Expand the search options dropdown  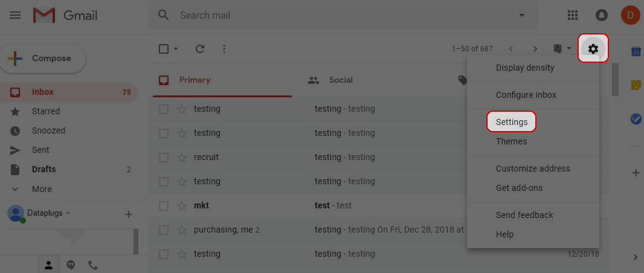pos(522,15)
